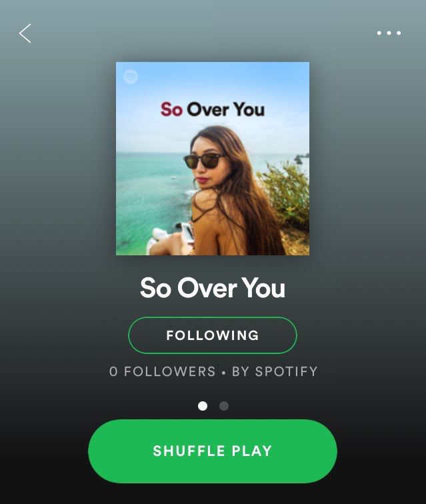
Task: Open the So Over You cover thumbnail
Action: click(213, 159)
